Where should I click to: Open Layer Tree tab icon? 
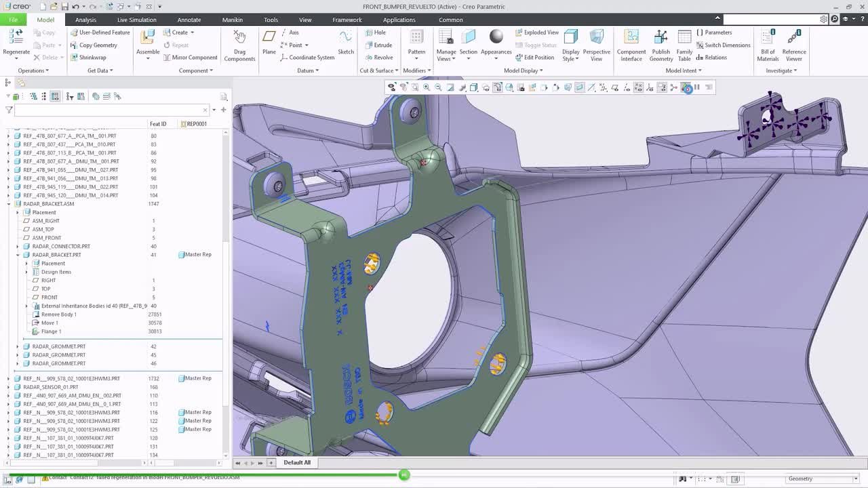click(21, 83)
